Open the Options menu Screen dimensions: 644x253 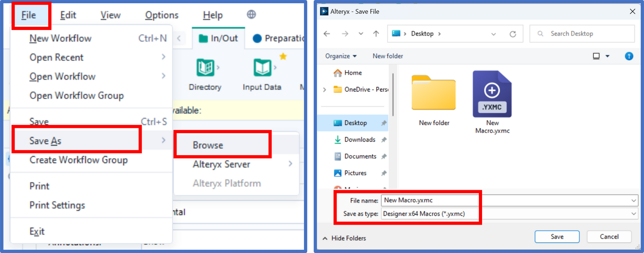(x=162, y=15)
